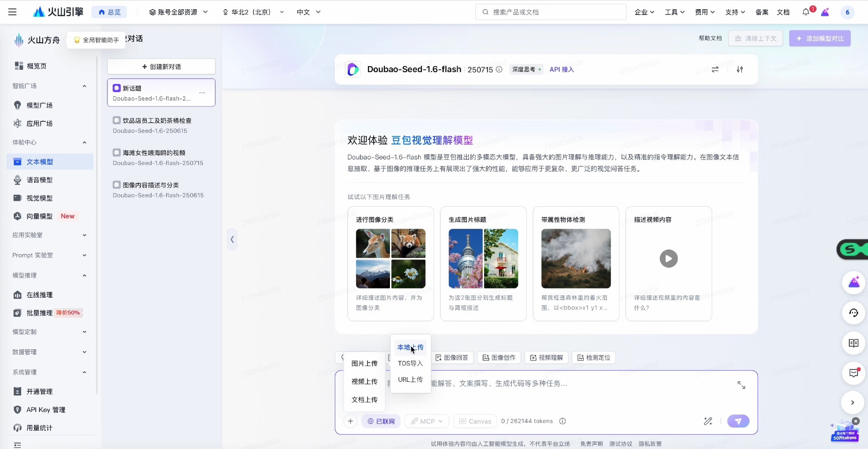Expand the input box to fullscreen
This screenshot has height=449, width=868.
pyautogui.click(x=741, y=385)
